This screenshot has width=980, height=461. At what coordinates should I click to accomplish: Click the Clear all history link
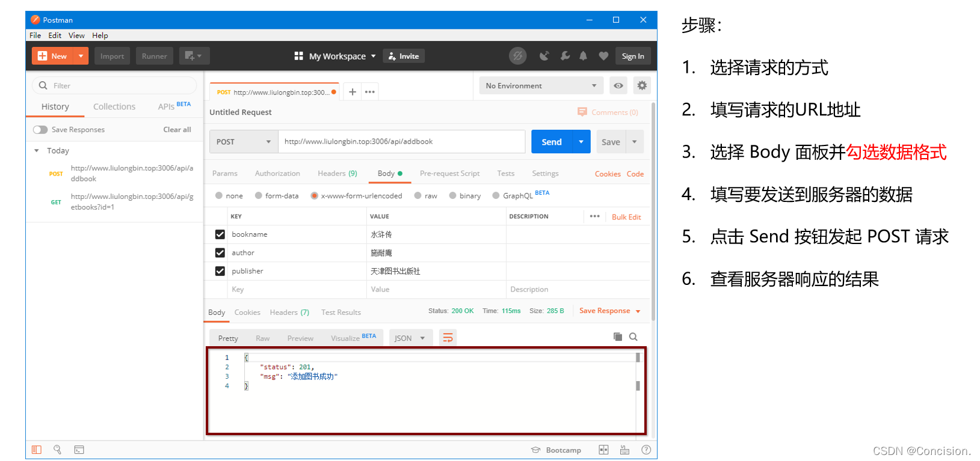[177, 129]
